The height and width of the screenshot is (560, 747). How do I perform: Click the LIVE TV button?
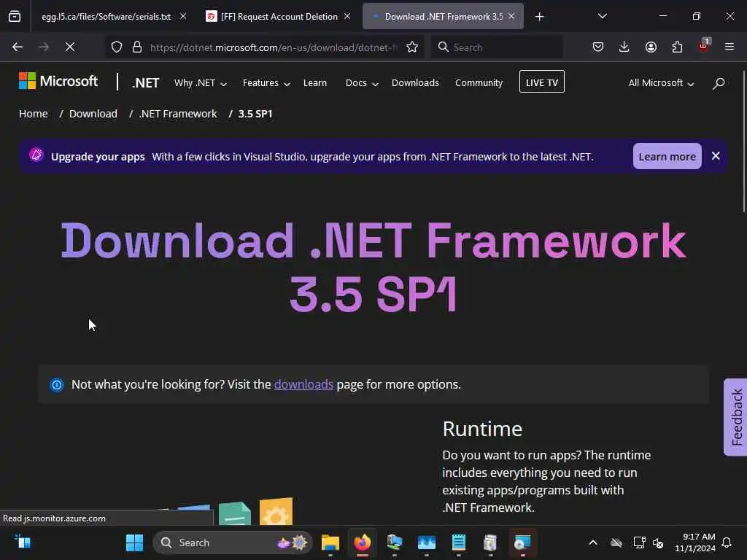pos(542,82)
